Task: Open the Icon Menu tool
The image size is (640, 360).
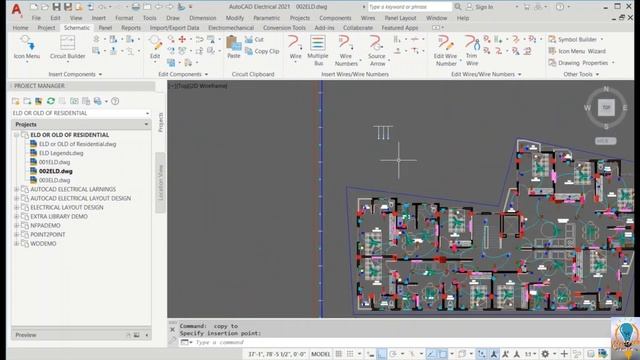Action: [27, 48]
